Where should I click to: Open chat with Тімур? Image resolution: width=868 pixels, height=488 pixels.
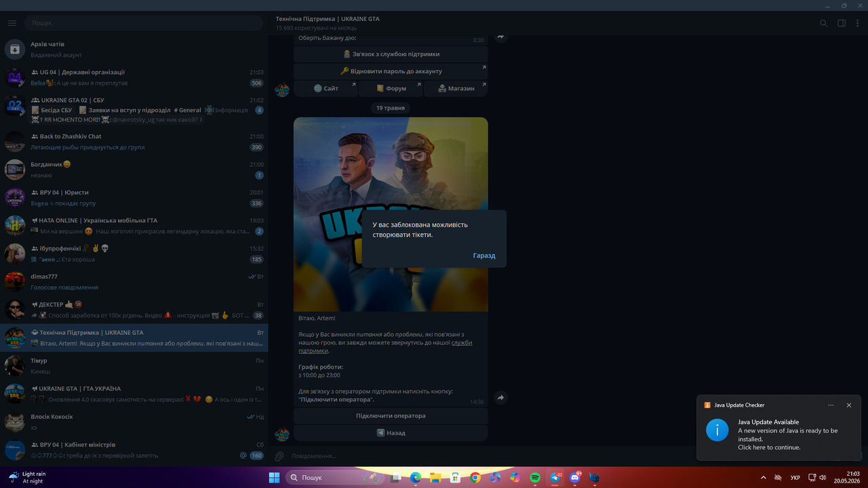pyautogui.click(x=134, y=366)
